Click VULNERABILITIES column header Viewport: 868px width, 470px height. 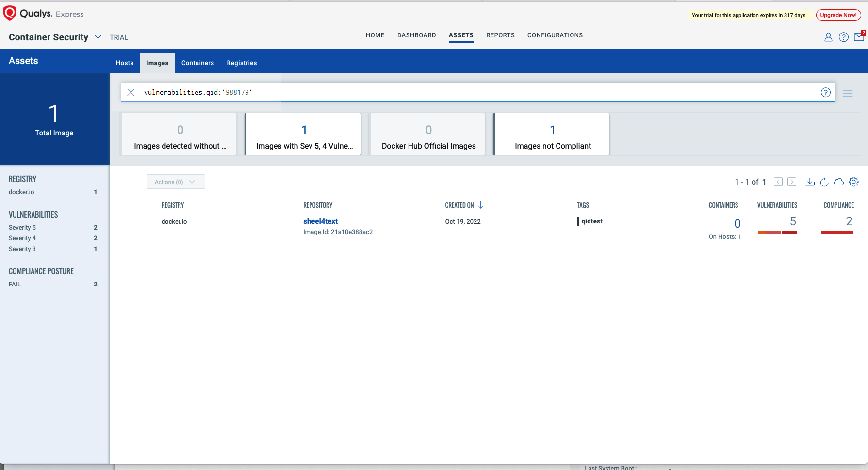coord(777,205)
